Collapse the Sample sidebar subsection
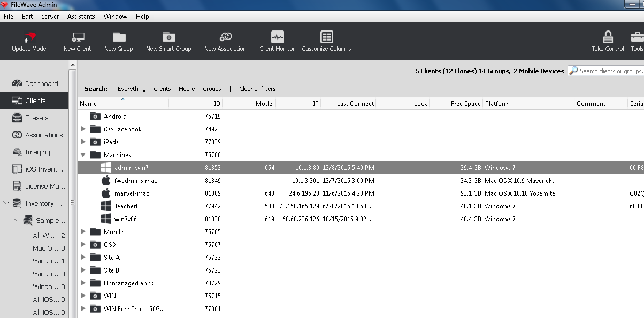This screenshot has height=318, width=644. (17, 220)
